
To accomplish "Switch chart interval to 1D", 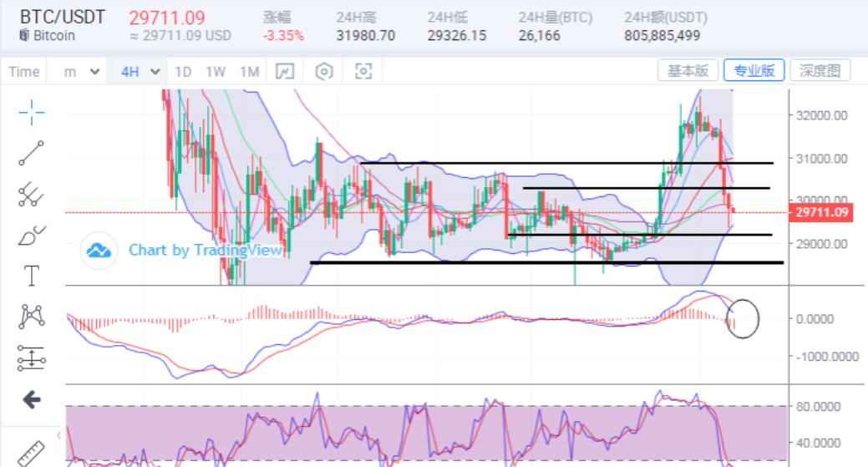I will click(184, 72).
